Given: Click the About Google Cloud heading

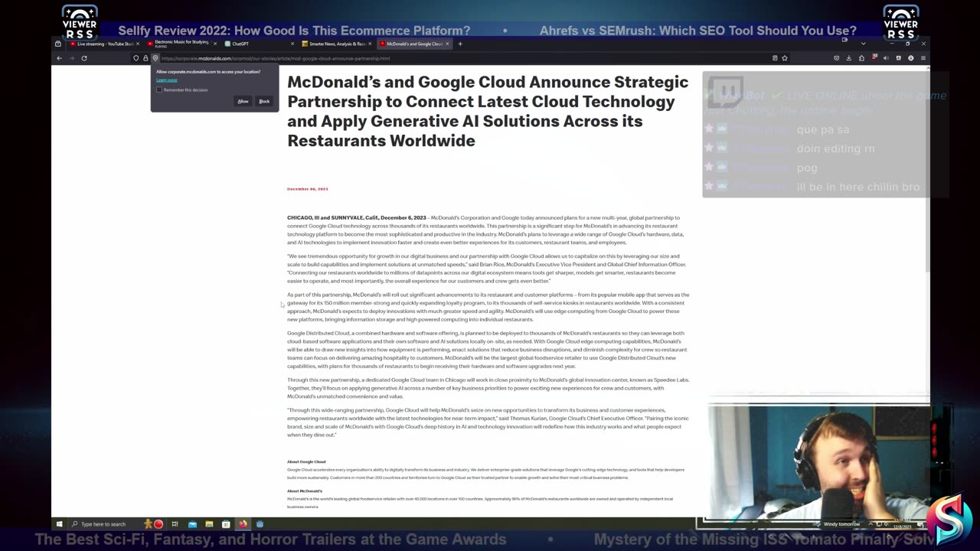Looking at the screenshot, I should click(x=306, y=461).
